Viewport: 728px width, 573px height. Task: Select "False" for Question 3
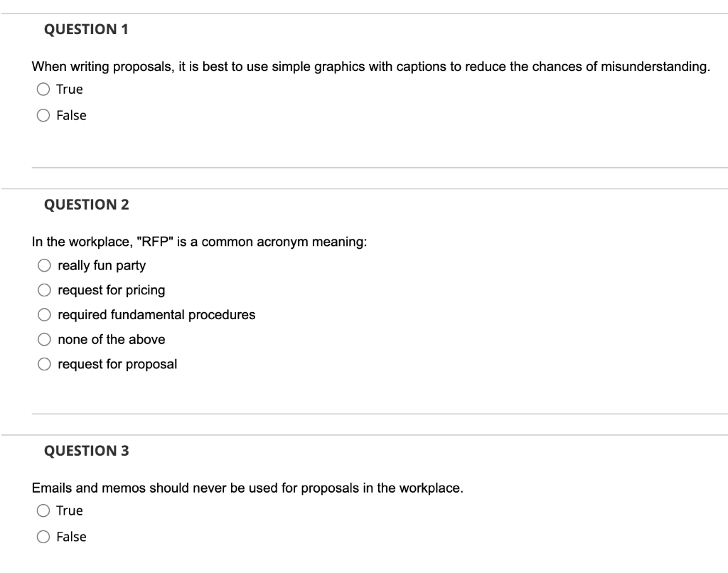point(43,537)
